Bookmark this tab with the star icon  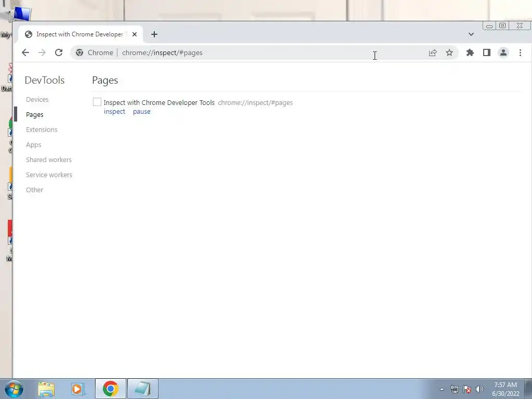tap(449, 52)
